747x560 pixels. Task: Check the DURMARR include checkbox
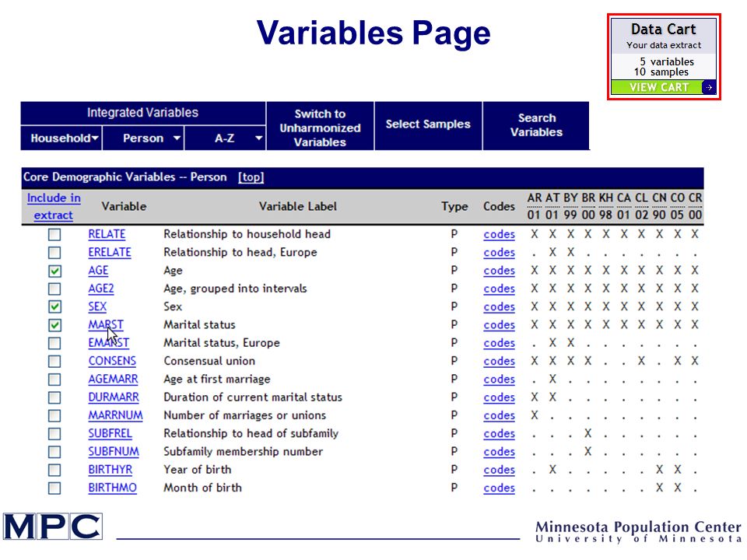click(x=54, y=397)
